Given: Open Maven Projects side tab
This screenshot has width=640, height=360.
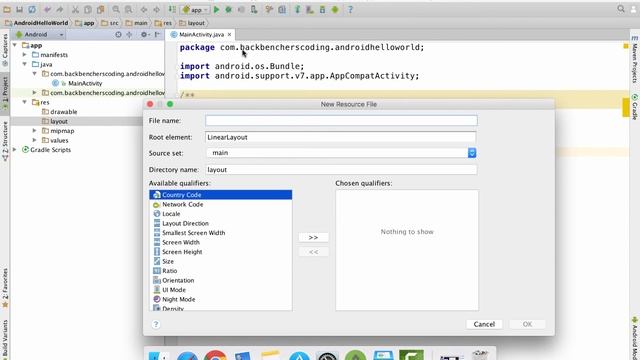Looking at the screenshot, I should tap(635, 60).
